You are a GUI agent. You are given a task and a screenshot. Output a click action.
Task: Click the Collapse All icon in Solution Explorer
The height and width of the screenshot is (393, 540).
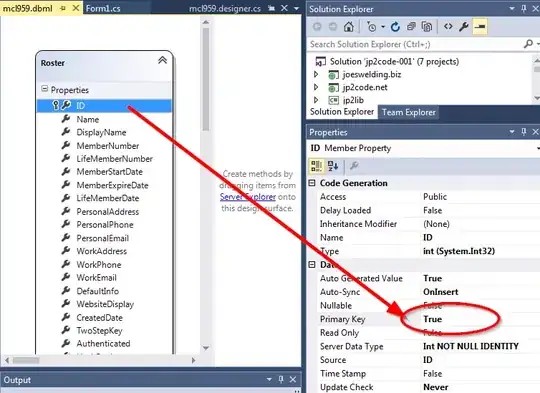tap(411, 27)
